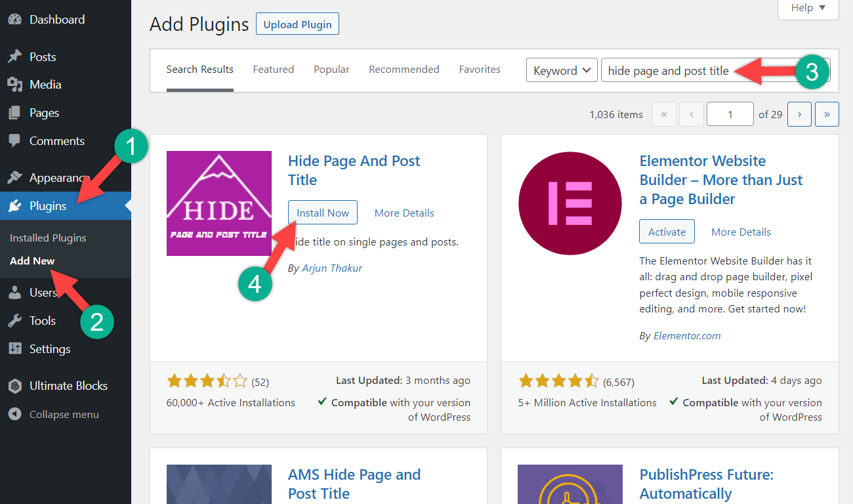This screenshot has width=853, height=504.
Task: Jump to last page of results
Action: (827, 114)
